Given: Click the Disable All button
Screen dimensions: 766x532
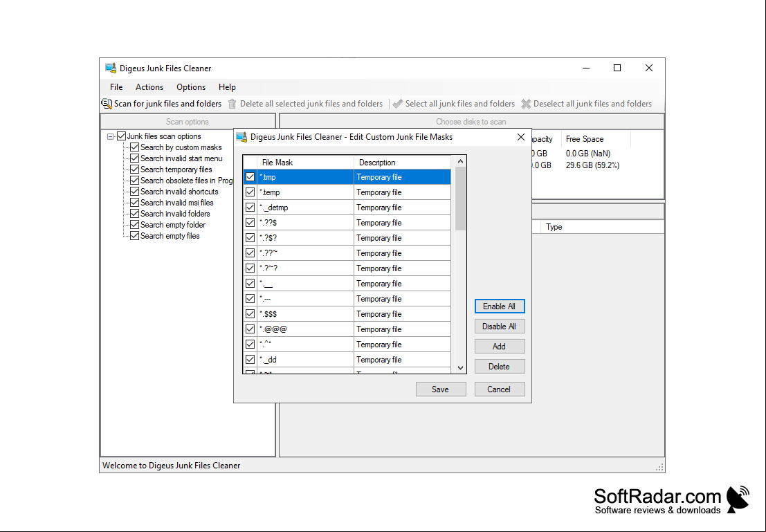Looking at the screenshot, I should click(x=500, y=327).
